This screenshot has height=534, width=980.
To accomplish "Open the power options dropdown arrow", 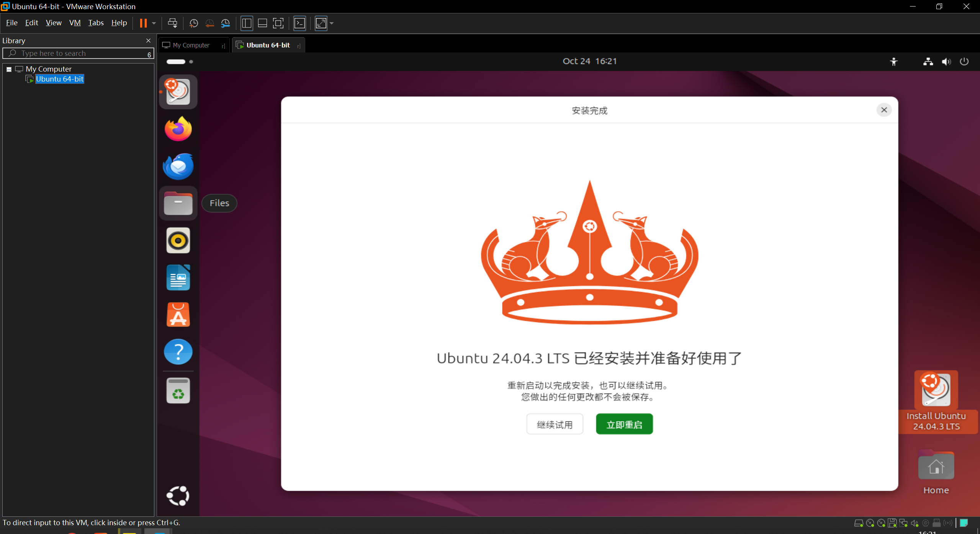I will (154, 23).
